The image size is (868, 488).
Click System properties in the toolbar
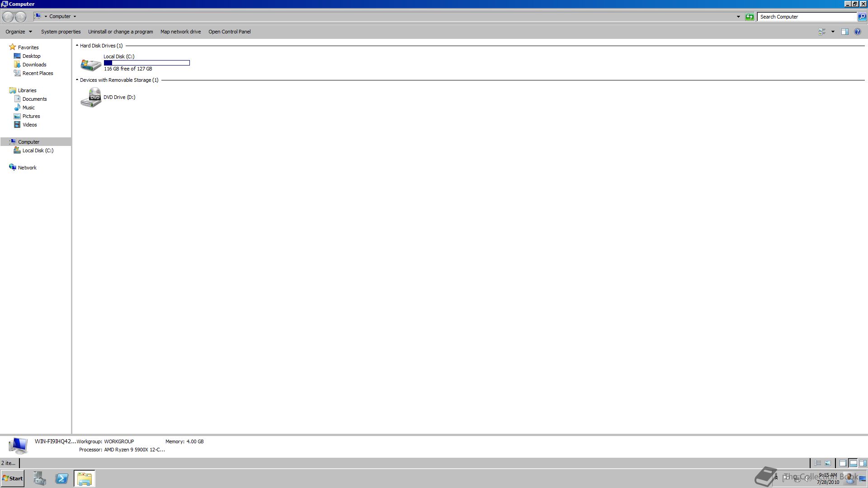click(61, 32)
